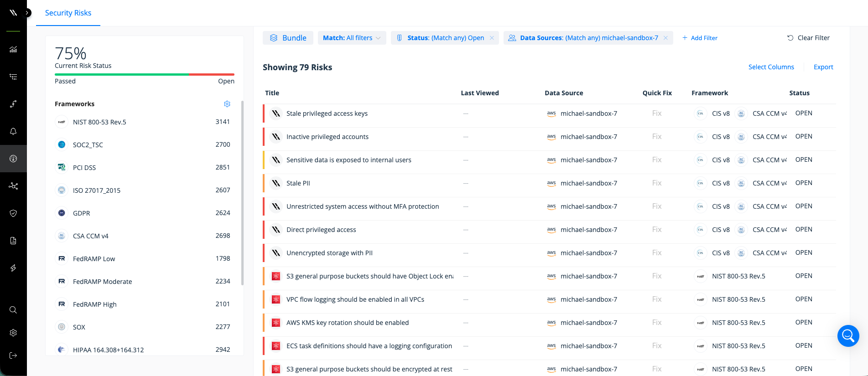The width and height of the screenshot is (868, 376).
Task: Open settings gear in sidebar
Action: coord(13,333)
